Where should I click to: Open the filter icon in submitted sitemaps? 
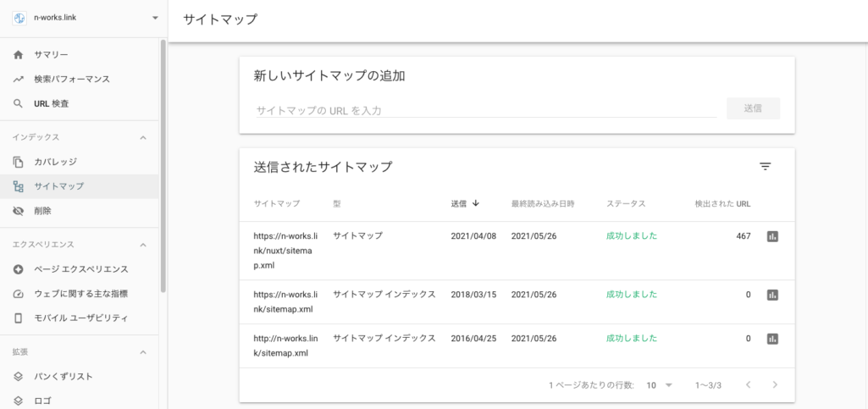pos(765,167)
